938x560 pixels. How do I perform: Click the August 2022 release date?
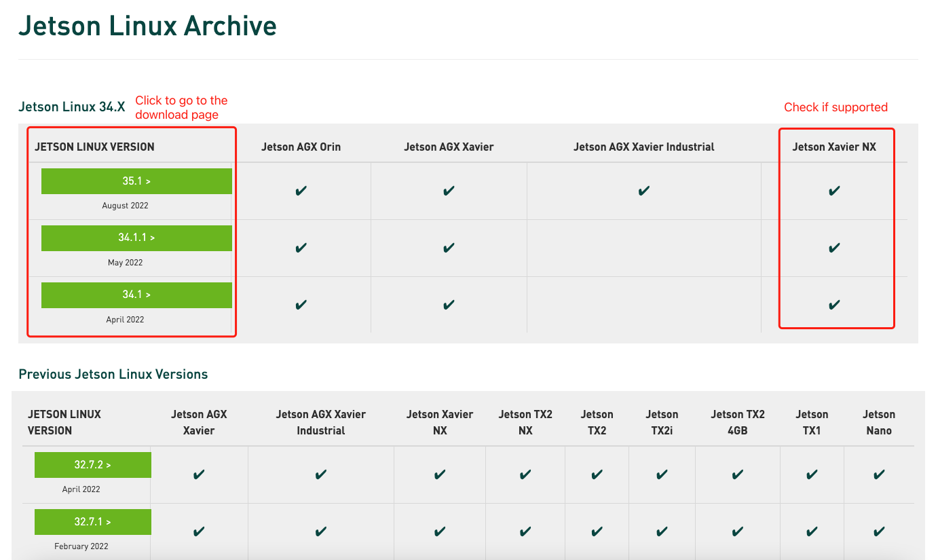[x=125, y=206]
